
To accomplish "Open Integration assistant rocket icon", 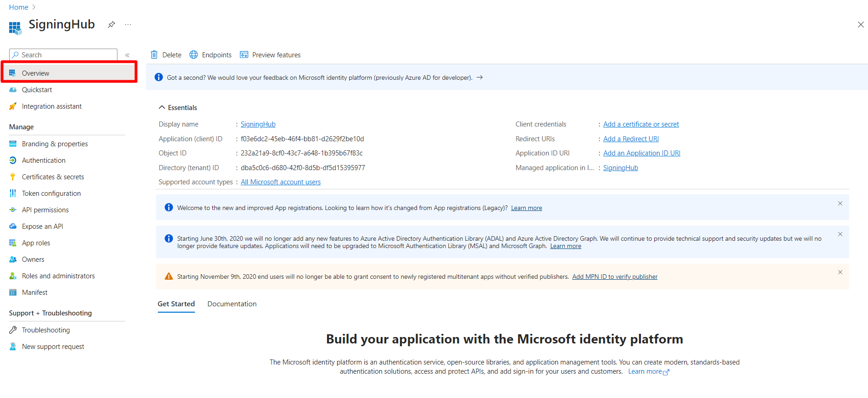I will 13,106.
